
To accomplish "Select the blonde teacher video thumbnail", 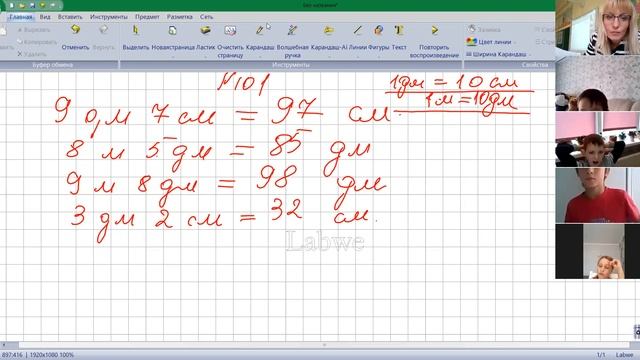I will pos(598,27).
